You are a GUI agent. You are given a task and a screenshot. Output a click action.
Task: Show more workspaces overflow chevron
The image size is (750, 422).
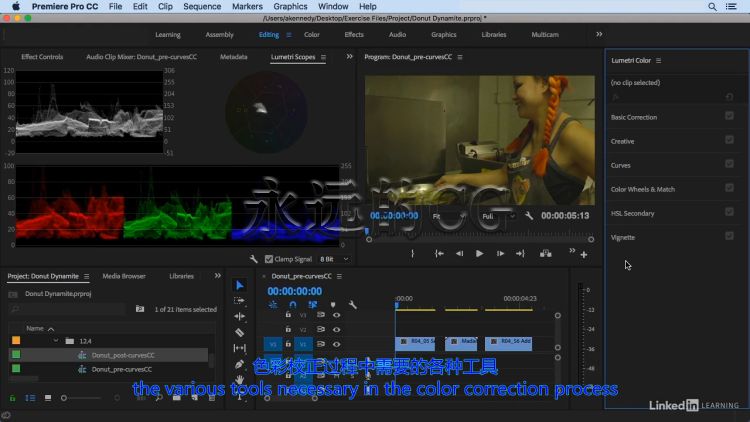(599, 34)
